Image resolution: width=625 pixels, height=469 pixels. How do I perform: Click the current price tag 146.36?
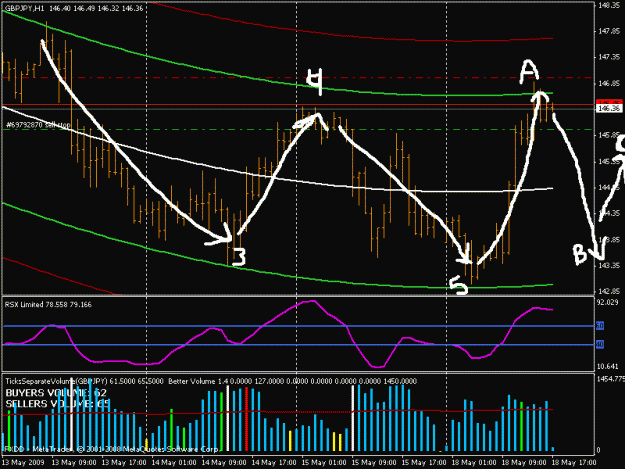tap(609, 108)
